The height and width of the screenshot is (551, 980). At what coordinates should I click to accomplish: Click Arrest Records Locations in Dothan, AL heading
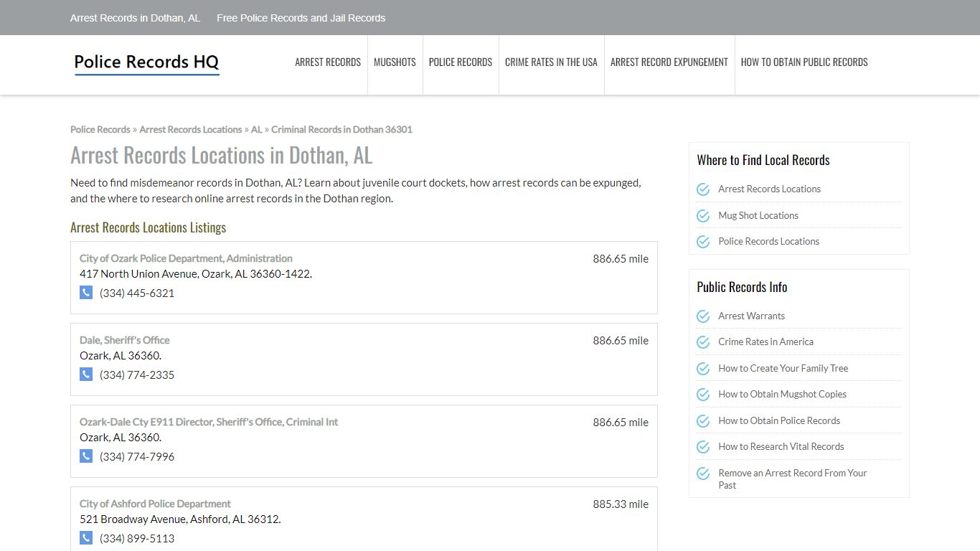click(222, 156)
